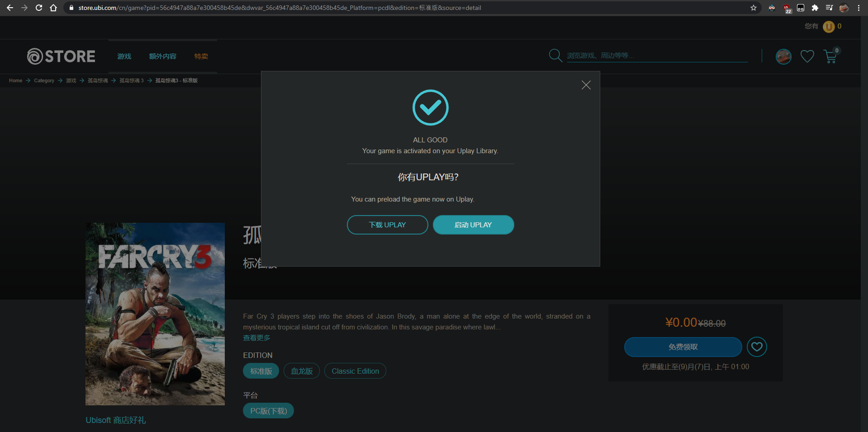Click the 你有UPLAY吗? heading
Screen dimensions: 868x432
point(428,177)
